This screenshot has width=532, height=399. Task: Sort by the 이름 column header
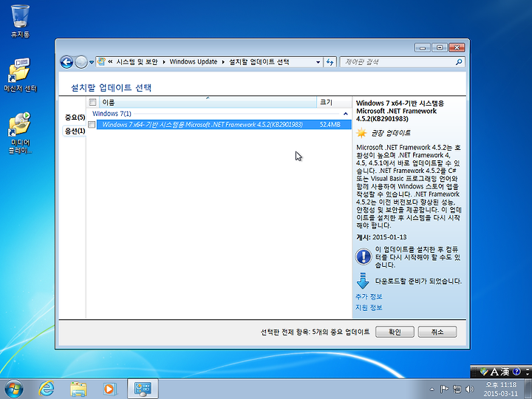(208, 102)
